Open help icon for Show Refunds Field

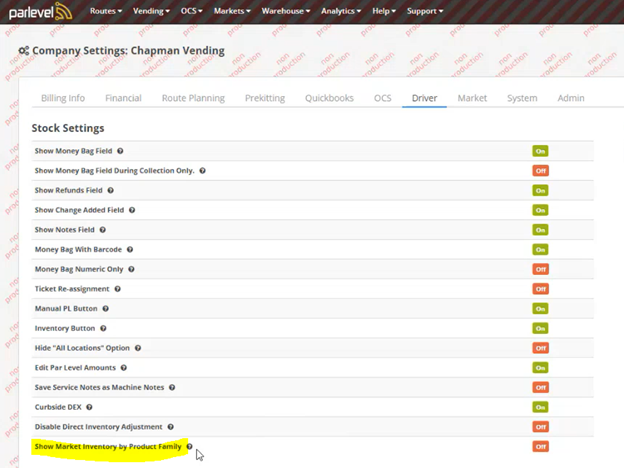(111, 191)
